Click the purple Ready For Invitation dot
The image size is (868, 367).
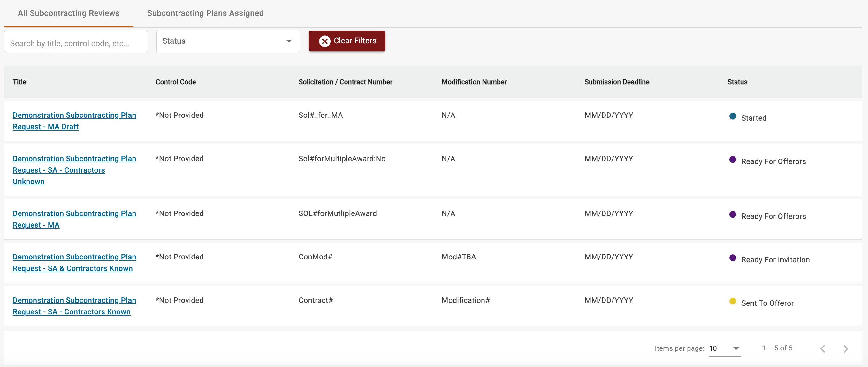732,258
